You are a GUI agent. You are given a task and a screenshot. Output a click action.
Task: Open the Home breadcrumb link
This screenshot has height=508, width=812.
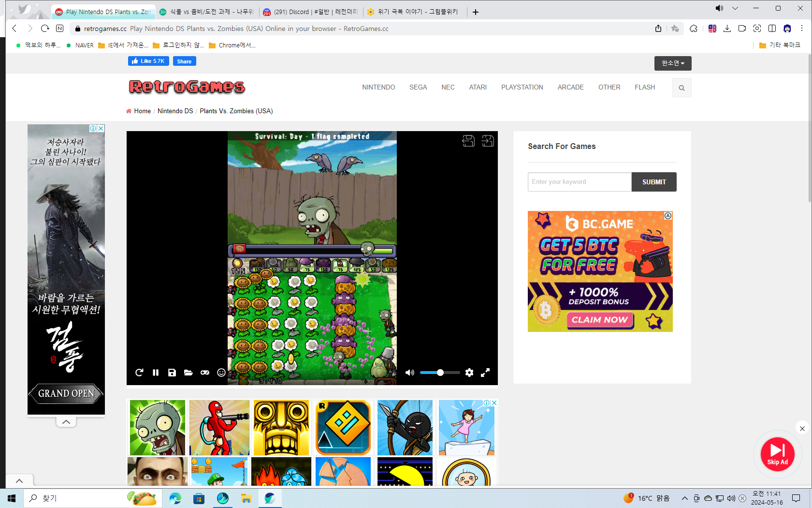click(x=142, y=111)
